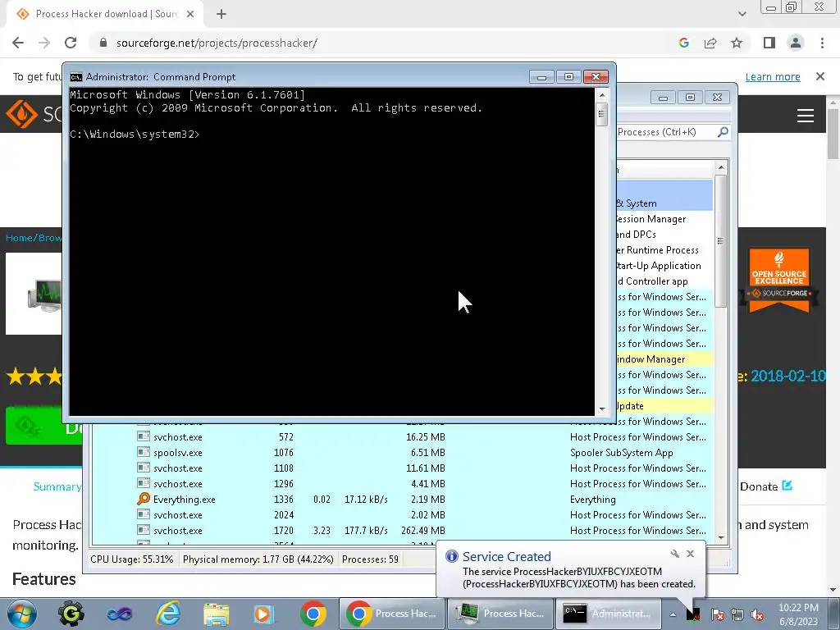Click Physical memory status bar entry

pos(258,559)
